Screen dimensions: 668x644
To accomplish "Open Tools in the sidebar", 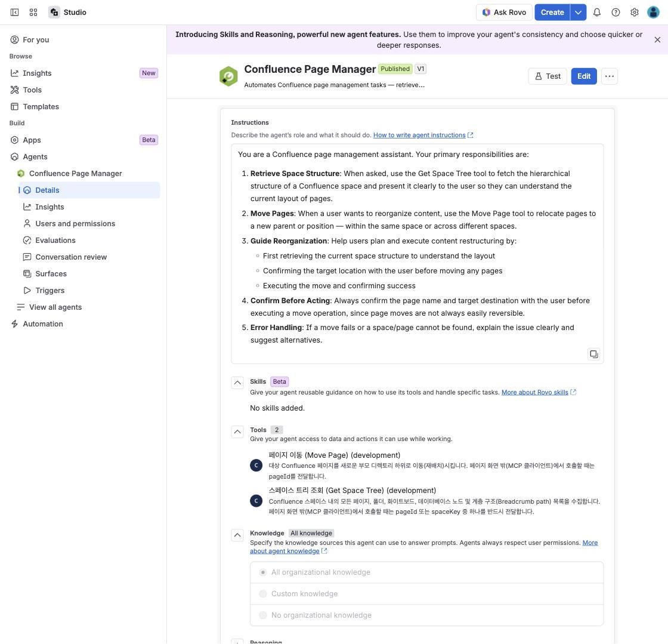I will pos(83,90).
